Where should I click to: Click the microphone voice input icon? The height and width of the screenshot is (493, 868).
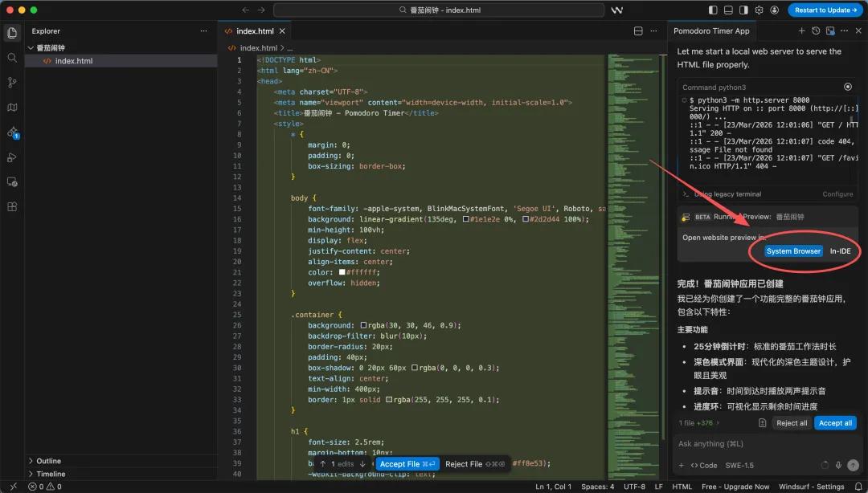pyautogui.click(x=838, y=465)
